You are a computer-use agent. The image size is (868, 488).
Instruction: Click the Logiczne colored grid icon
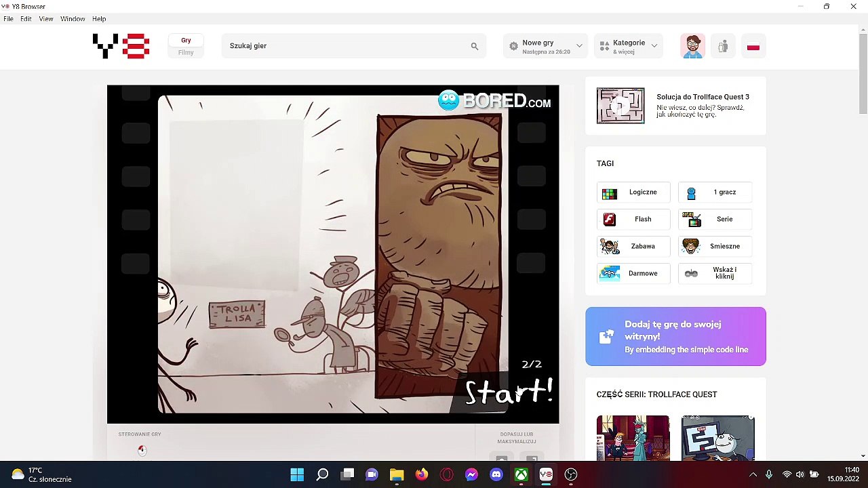click(610, 192)
